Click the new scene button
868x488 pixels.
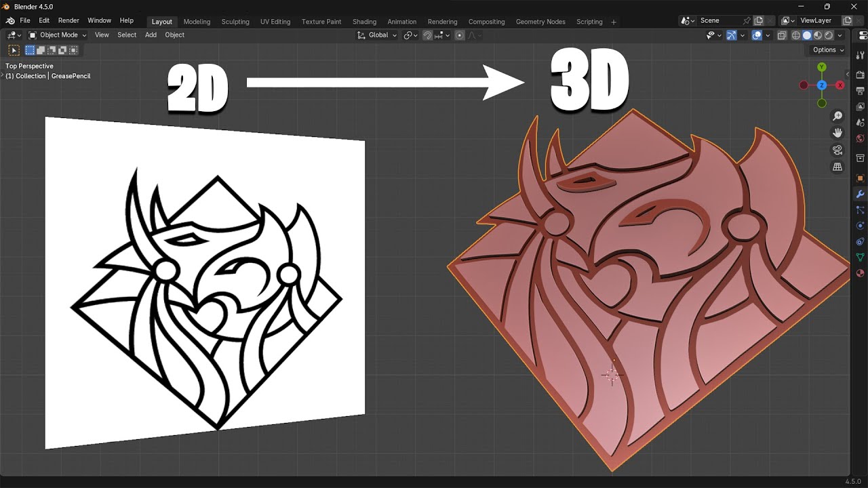[x=759, y=21]
